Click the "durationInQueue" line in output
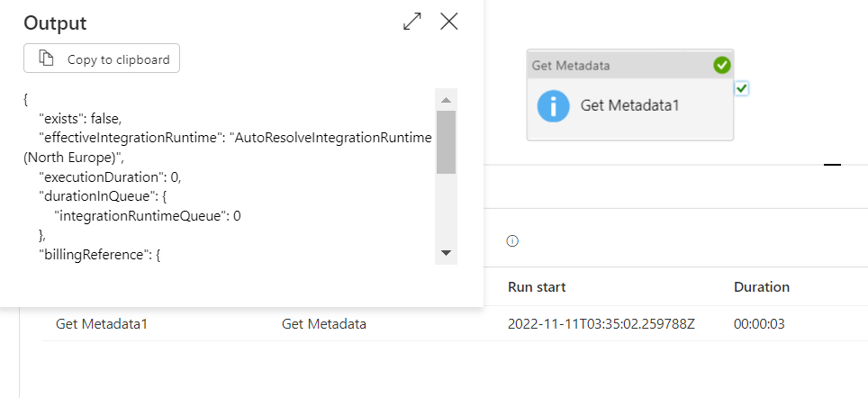 point(103,196)
